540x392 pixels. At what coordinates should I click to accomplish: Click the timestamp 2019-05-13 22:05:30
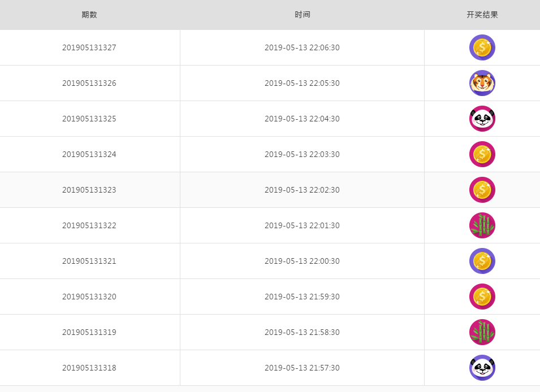coord(302,83)
